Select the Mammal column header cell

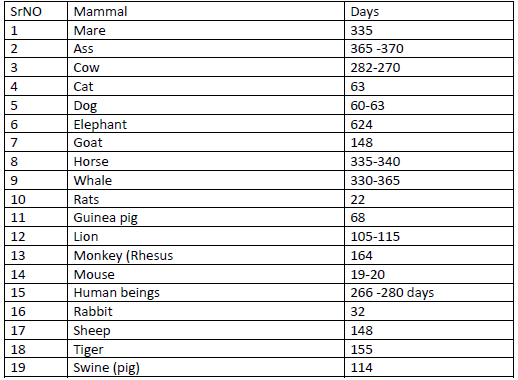tap(206, 11)
